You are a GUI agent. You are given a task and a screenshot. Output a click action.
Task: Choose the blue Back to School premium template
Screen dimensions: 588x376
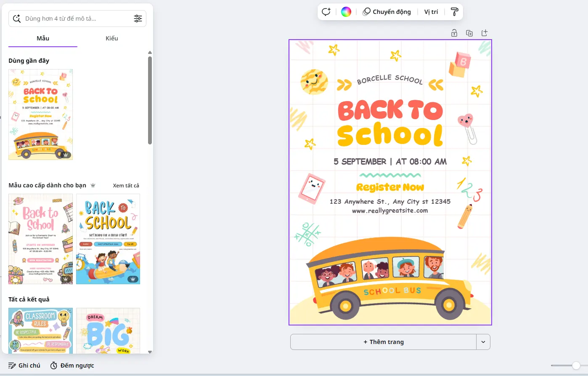(108, 239)
